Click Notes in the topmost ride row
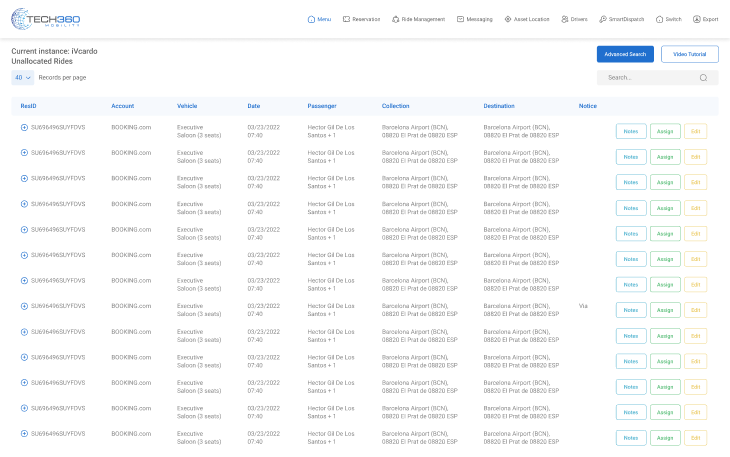 (x=631, y=131)
